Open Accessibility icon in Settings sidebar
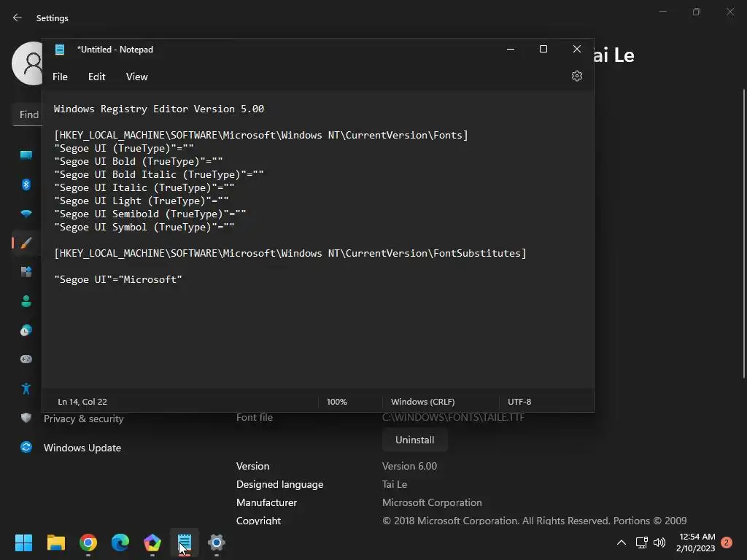747x560 pixels. pos(26,388)
